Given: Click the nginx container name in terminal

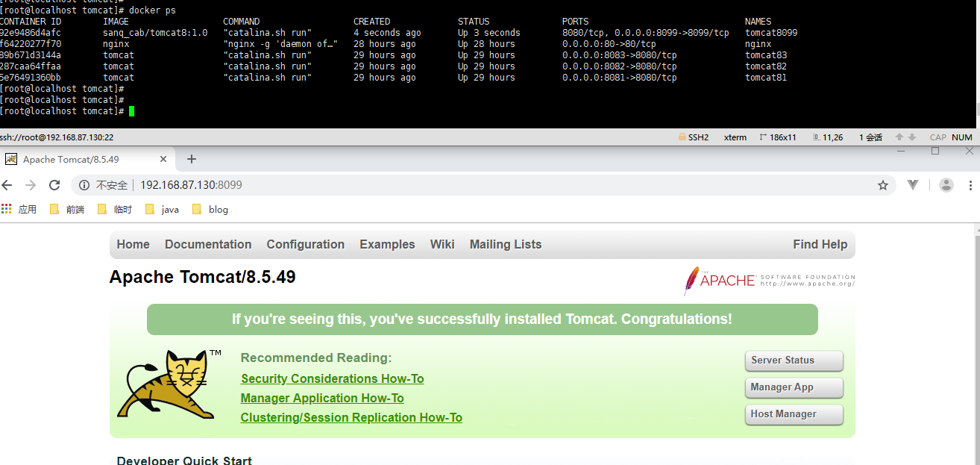Looking at the screenshot, I should [x=758, y=44].
